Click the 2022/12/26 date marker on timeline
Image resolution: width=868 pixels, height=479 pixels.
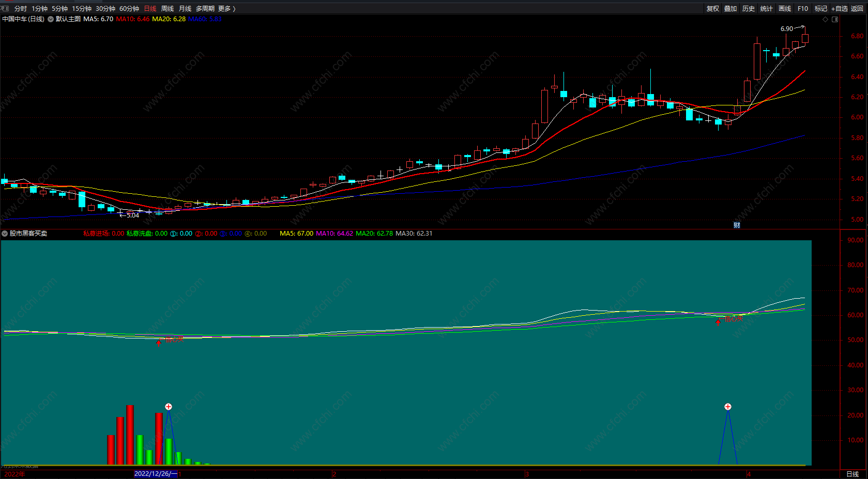click(155, 474)
